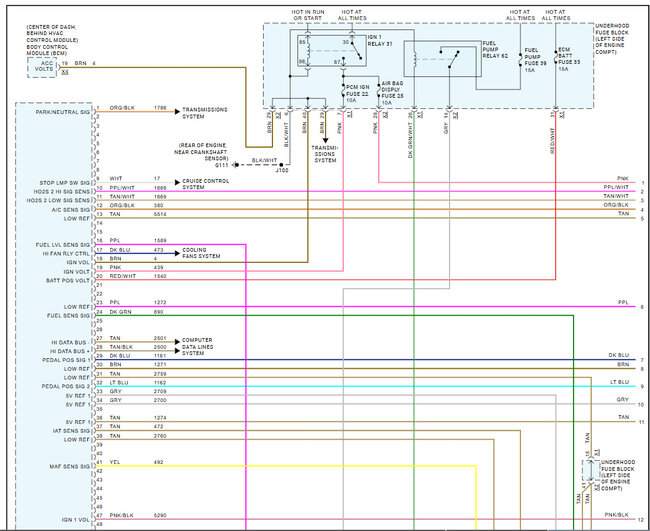Image resolution: width=650 pixels, height=531 pixels.
Task: Click HO2S 2 HI SIG SENS label
Action: coord(62,192)
